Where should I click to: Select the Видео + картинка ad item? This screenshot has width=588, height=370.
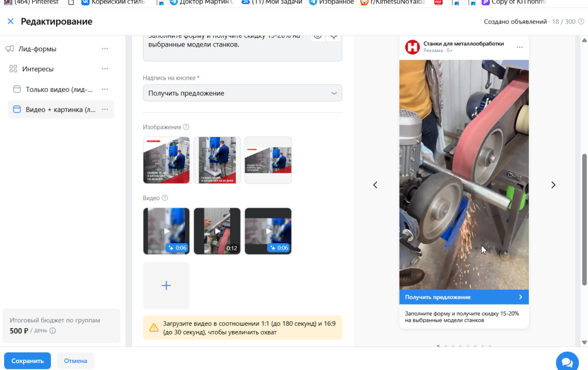(x=60, y=110)
